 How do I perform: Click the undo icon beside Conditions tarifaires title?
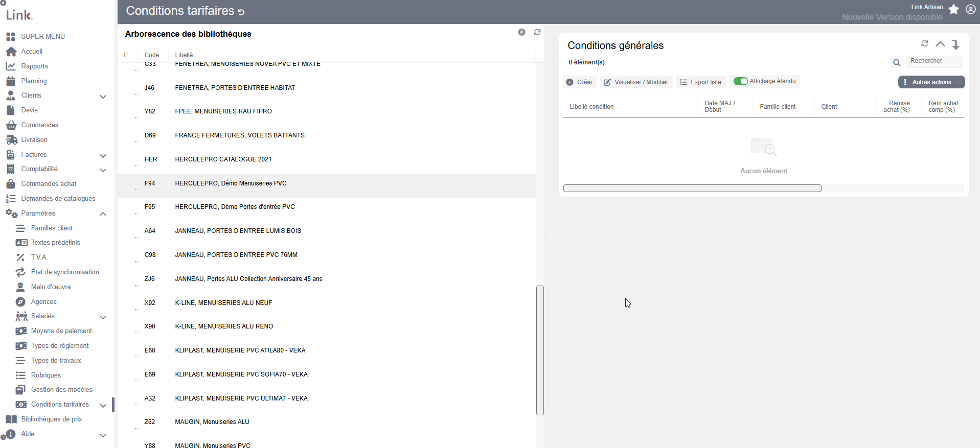click(241, 12)
